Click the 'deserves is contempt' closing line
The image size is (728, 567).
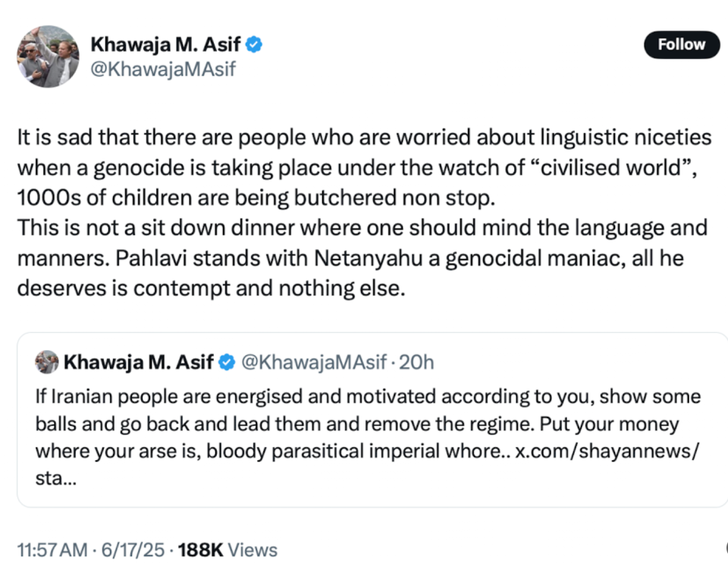tap(212, 288)
